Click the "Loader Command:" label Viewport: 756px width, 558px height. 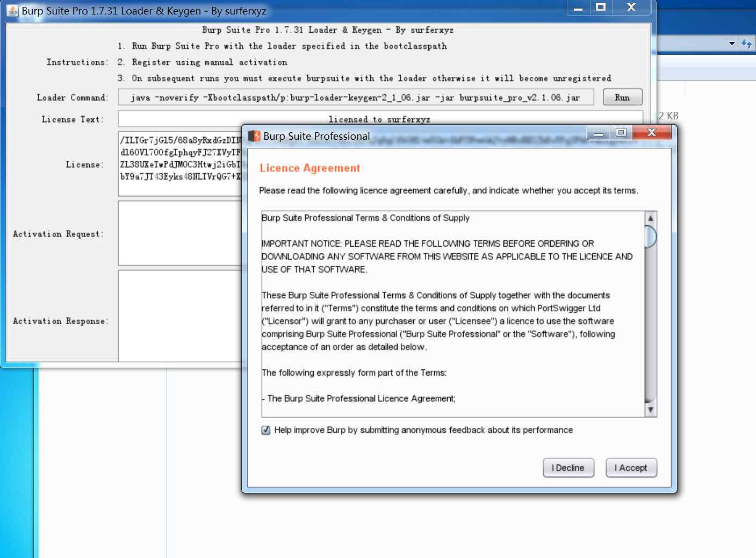pos(73,98)
